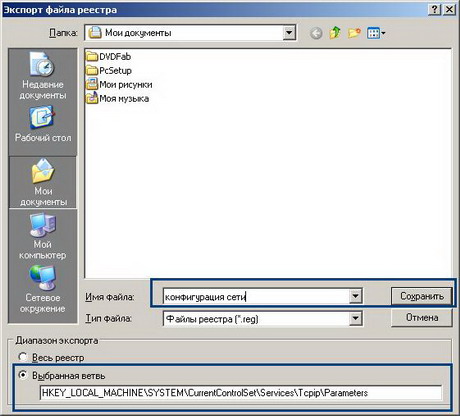The width and height of the screenshot is (460, 416).
Task: Select the Моя музыка folder
Action: 117,99
